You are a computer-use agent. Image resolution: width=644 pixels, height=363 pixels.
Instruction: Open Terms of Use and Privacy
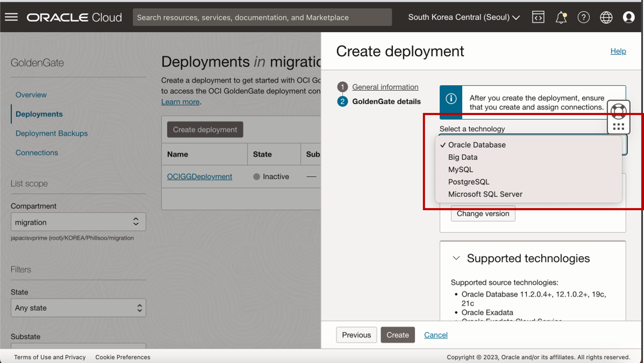pyautogui.click(x=50, y=357)
